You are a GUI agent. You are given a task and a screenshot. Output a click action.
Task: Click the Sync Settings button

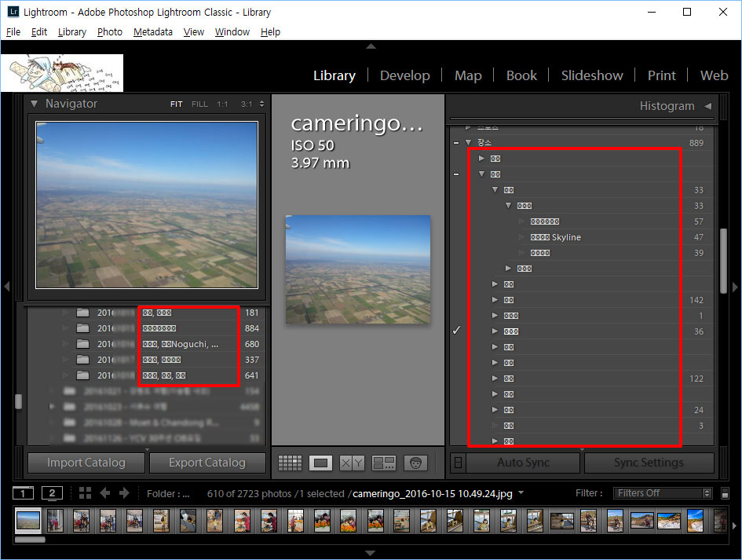coord(649,463)
